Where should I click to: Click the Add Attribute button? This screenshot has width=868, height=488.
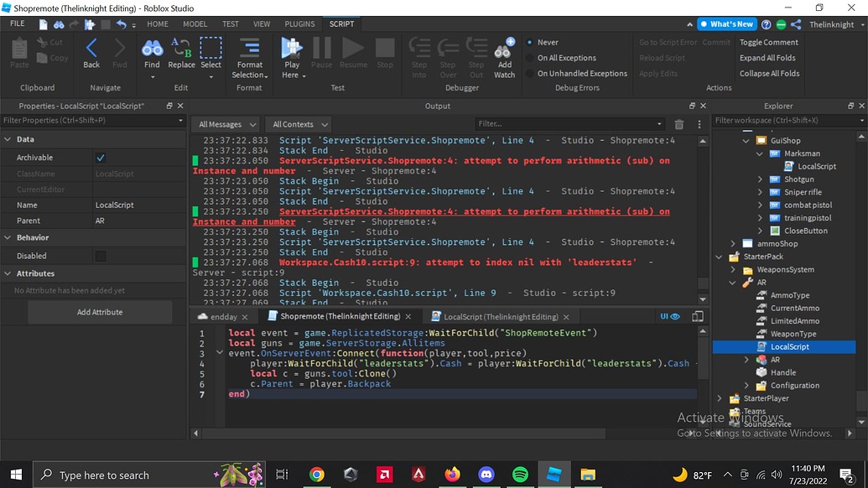[100, 312]
